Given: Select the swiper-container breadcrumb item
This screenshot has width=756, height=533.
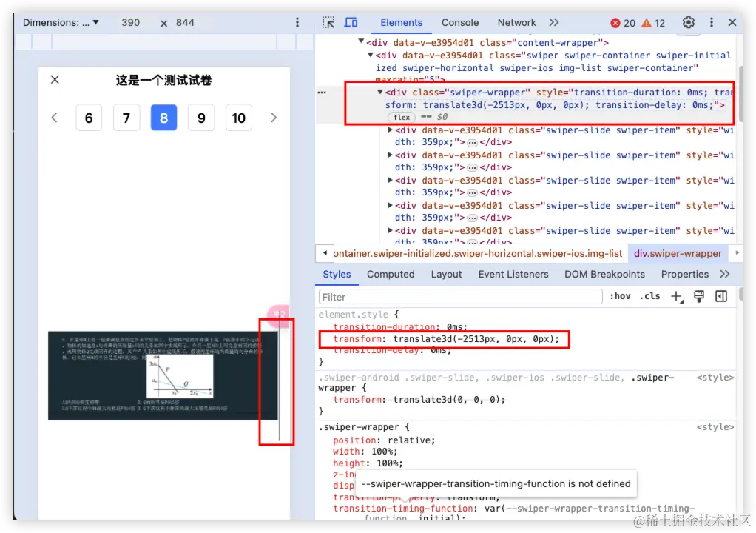Looking at the screenshot, I should (477, 253).
